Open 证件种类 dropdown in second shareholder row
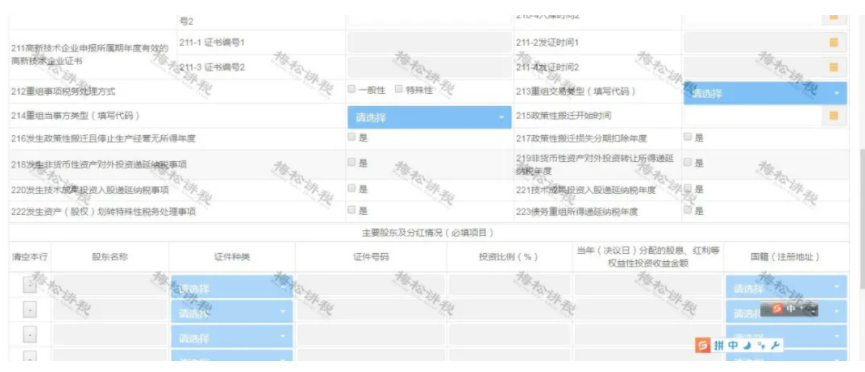 tap(232, 312)
